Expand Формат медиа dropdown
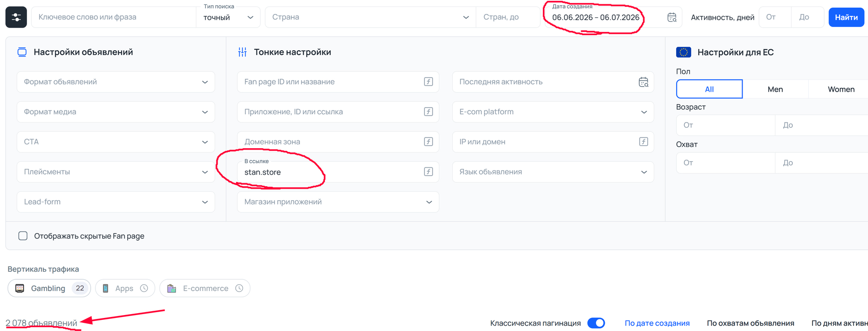The width and height of the screenshot is (868, 331). pos(116,112)
